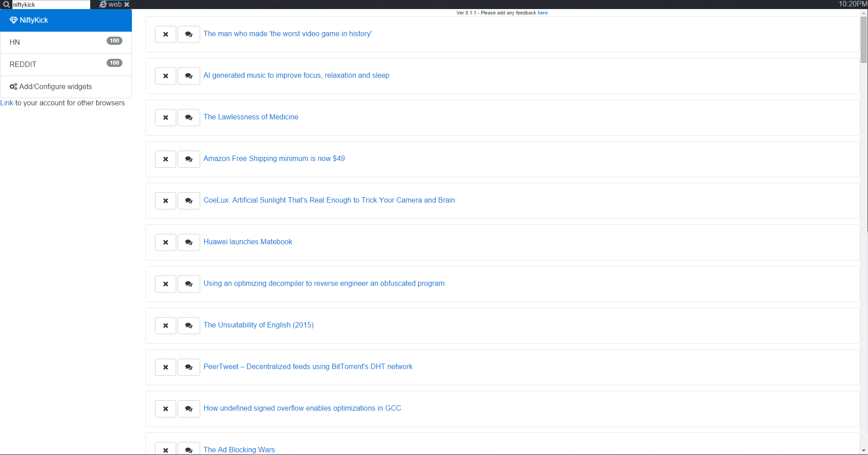Dismiss 'The man who made the worst video game' item

tap(166, 34)
